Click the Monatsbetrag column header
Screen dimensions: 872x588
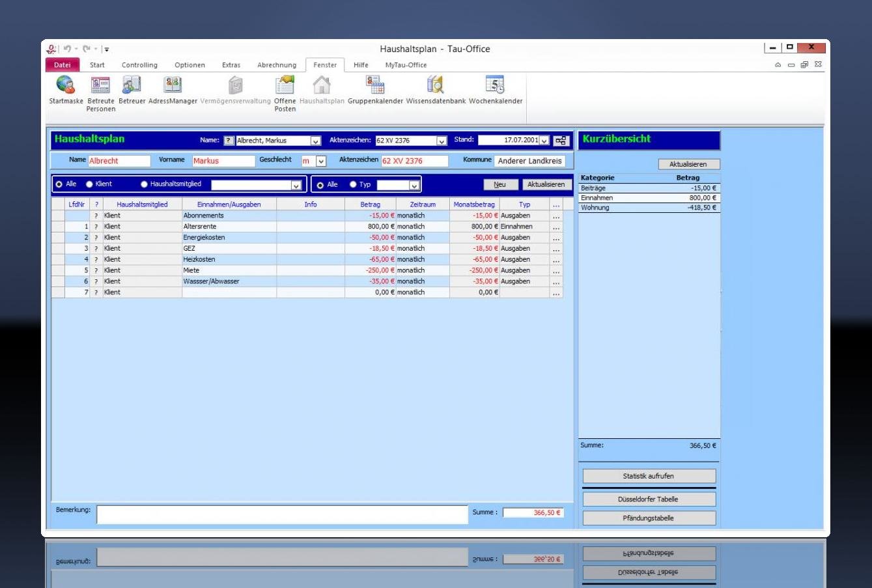tap(474, 204)
